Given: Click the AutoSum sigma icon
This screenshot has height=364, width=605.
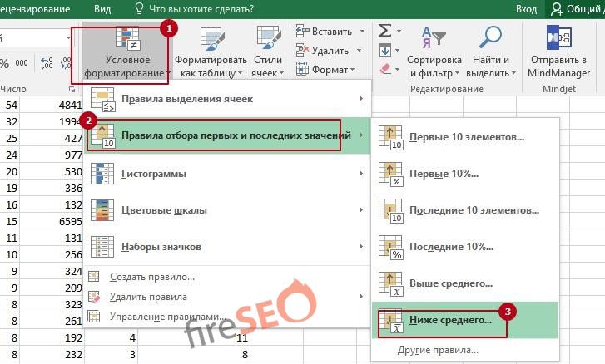Looking at the screenshot, I should click(384, 31).
